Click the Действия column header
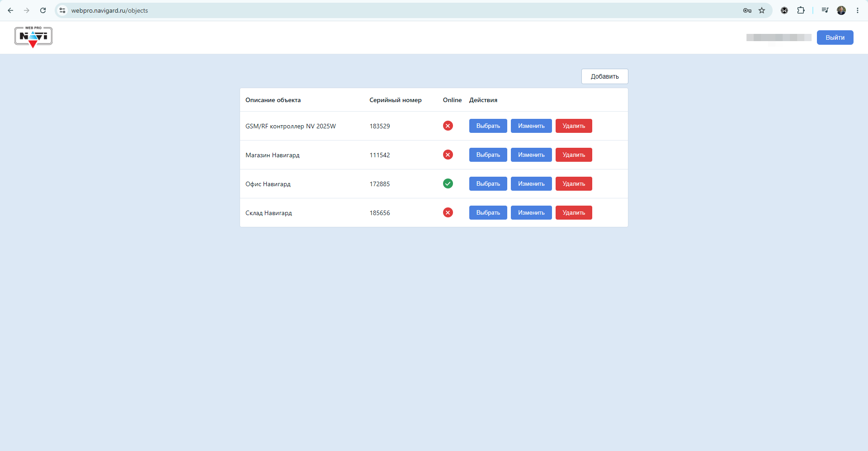 click(483, 100)
